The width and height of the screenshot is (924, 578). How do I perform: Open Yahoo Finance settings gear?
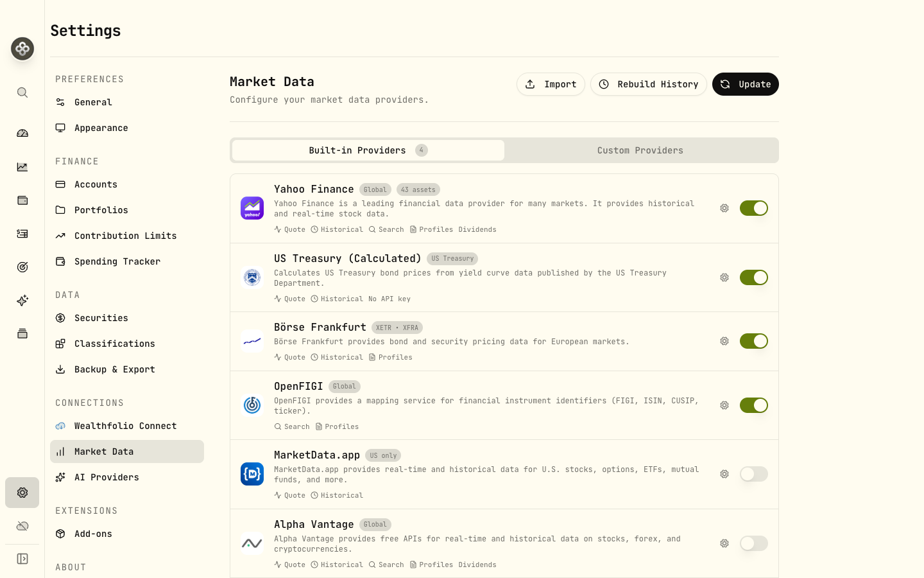[724, 208]
